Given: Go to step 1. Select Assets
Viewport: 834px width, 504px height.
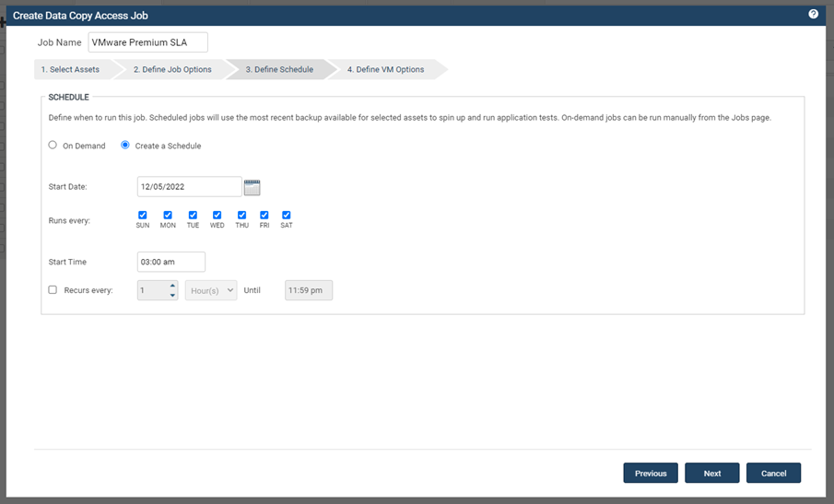Looking at the screenshot, I should [x=72, y=69].
